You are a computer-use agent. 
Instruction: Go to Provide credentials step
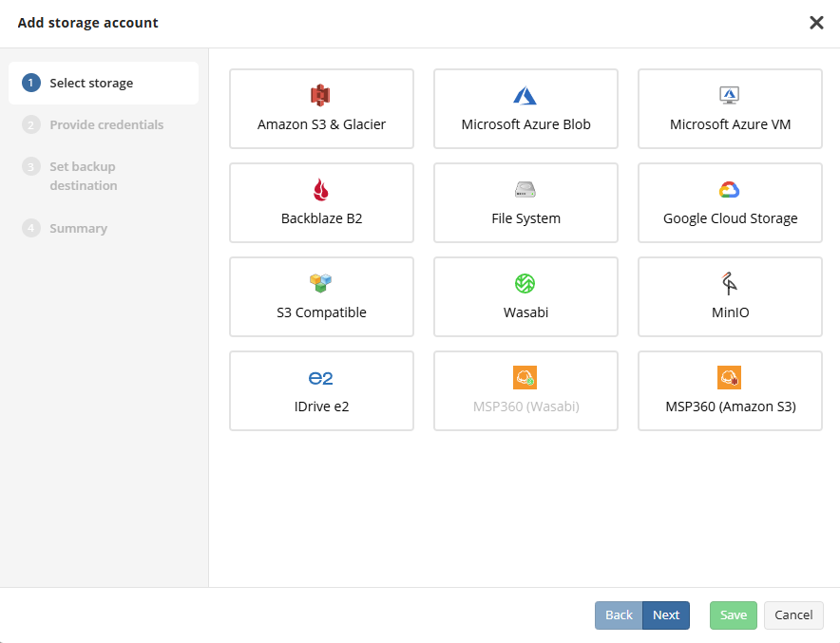(105, 124)
